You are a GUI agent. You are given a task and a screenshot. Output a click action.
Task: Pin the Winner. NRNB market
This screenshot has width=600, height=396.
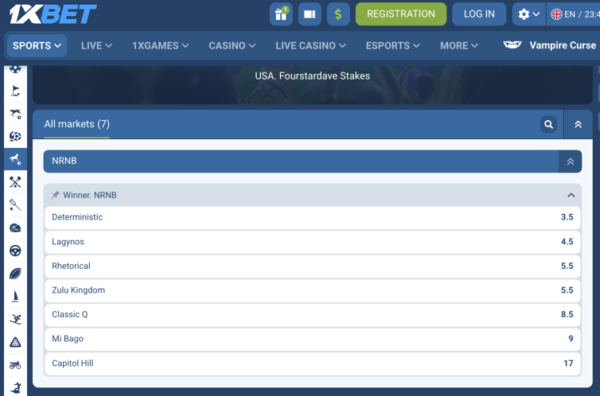[55, 195]
